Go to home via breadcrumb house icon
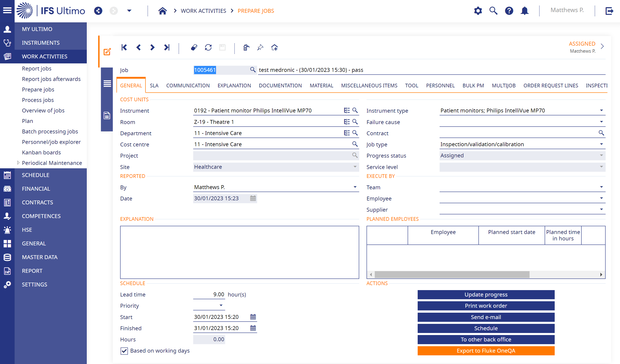 (x=162, y=11)
